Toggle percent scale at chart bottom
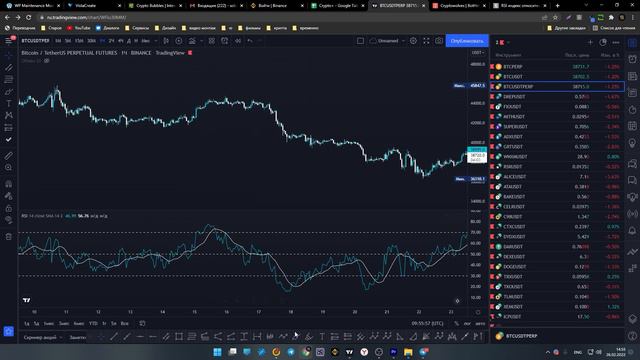The height and width of the screenshot is (360, 640). [456, 323]
